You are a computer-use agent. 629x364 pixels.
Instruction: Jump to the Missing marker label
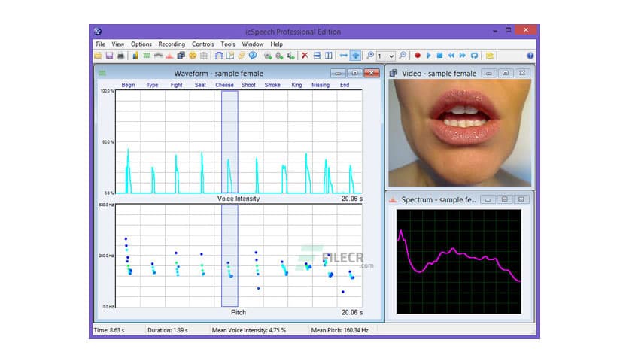tap(321, 85)
